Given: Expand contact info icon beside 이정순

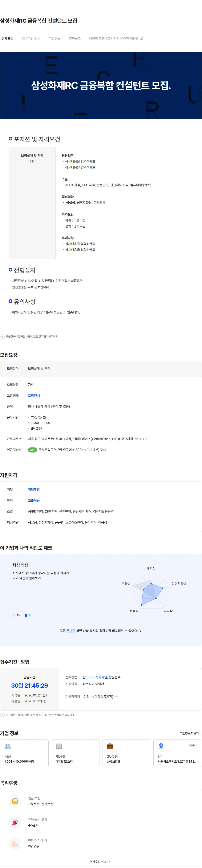Looking at the screenshot, I should (x=116, y=696).
